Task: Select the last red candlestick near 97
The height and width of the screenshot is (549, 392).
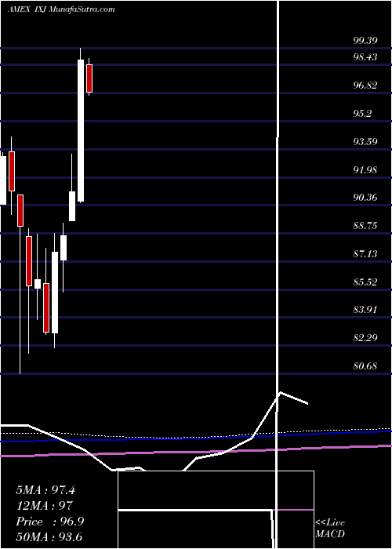Action: [89, 78]
